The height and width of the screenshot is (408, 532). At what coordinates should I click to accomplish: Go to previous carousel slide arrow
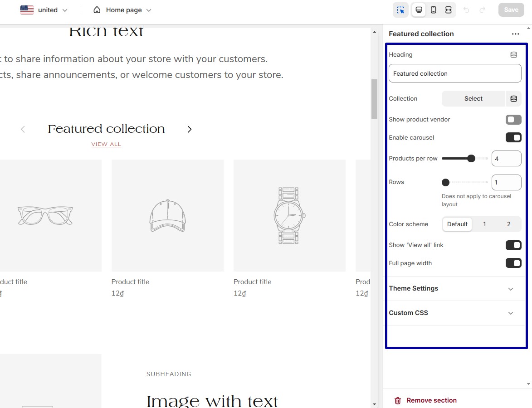click(23, 129)
